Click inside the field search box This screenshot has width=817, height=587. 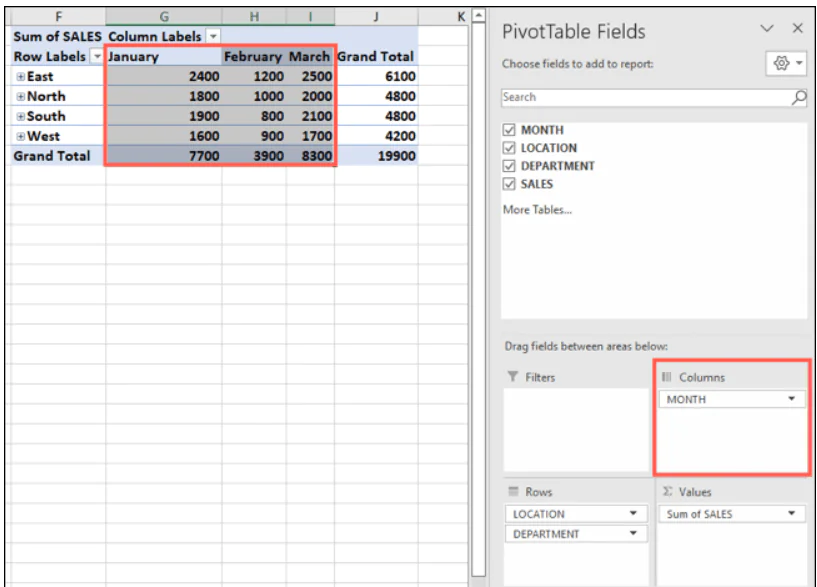pos(620,97)
